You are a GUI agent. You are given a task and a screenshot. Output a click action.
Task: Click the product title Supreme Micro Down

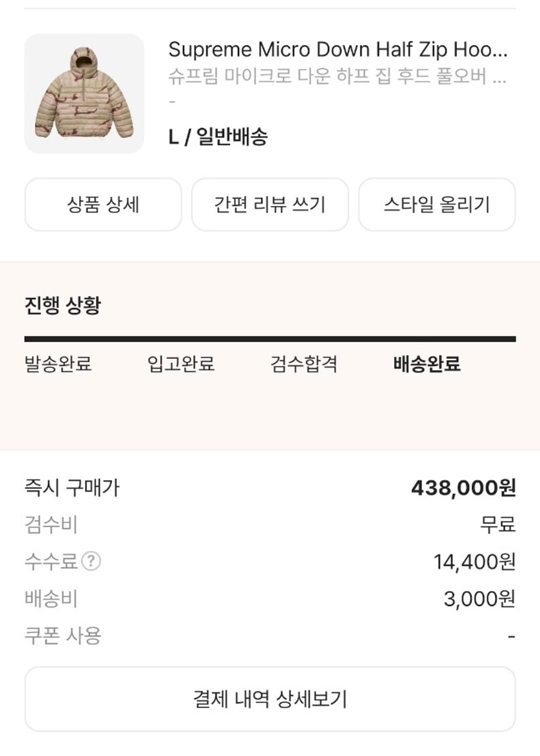[339, 49]
